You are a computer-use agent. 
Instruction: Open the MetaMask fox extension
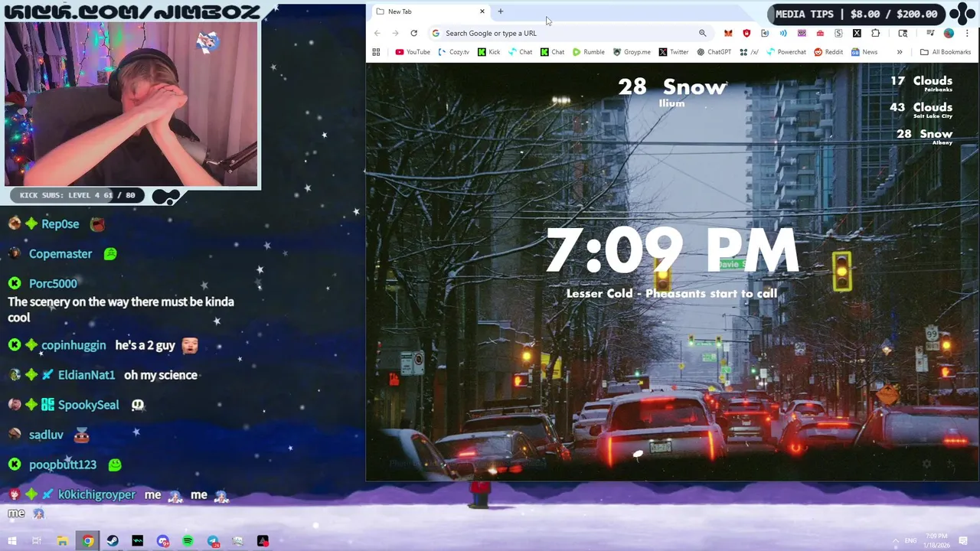tap(728, 33)
